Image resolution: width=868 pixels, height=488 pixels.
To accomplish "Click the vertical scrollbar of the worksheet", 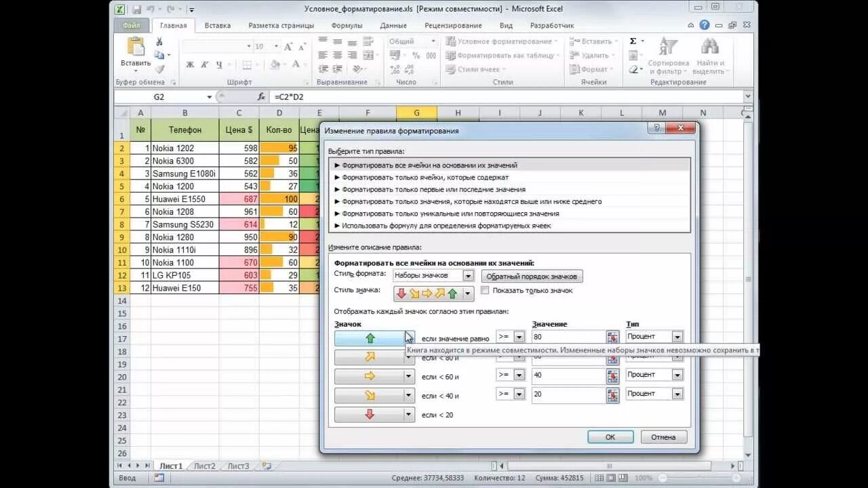I will click(748, 278).
